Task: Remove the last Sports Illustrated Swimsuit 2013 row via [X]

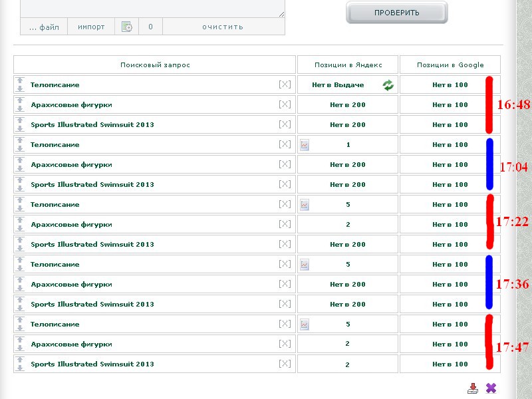Action: (285, 364)
